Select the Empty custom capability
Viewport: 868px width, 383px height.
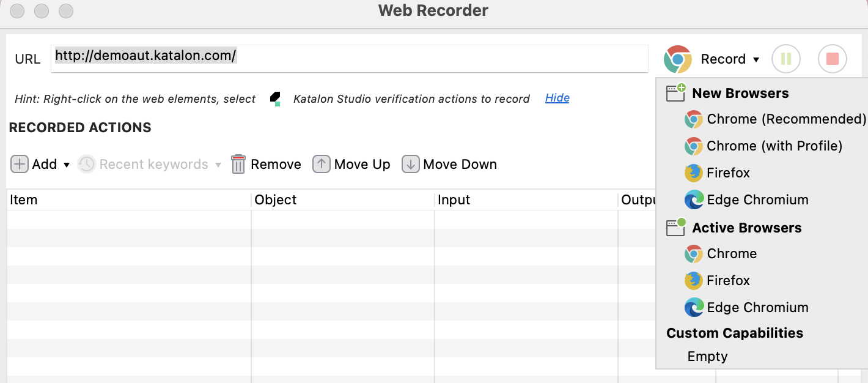(x=707, y=355)
